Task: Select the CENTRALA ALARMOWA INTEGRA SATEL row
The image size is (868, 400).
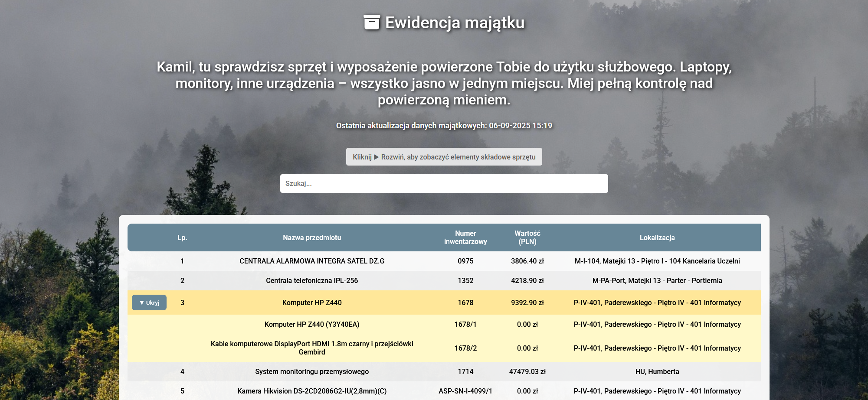Action: [311, 261]
